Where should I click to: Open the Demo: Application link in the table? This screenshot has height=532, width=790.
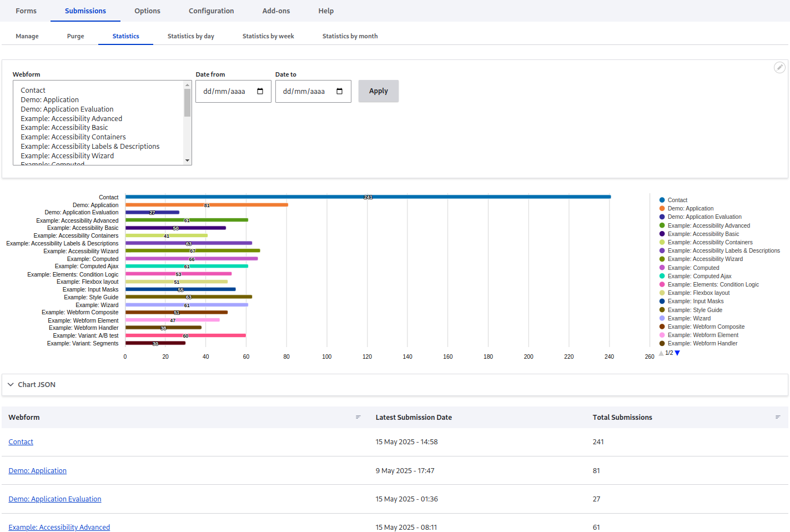pos(38,470)
